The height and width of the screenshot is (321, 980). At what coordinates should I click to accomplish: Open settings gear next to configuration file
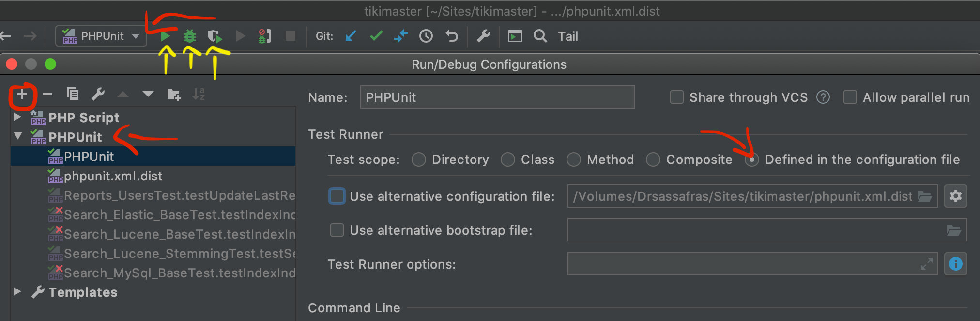(x=955, y=196)
